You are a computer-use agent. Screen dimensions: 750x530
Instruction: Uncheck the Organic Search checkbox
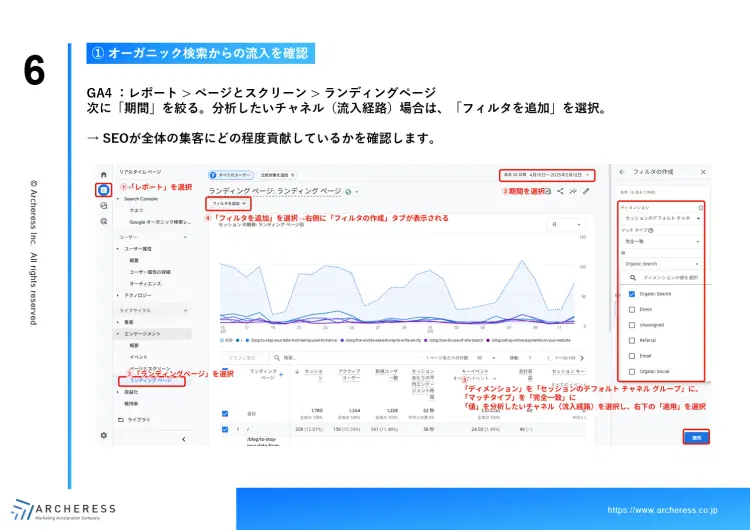632,294
